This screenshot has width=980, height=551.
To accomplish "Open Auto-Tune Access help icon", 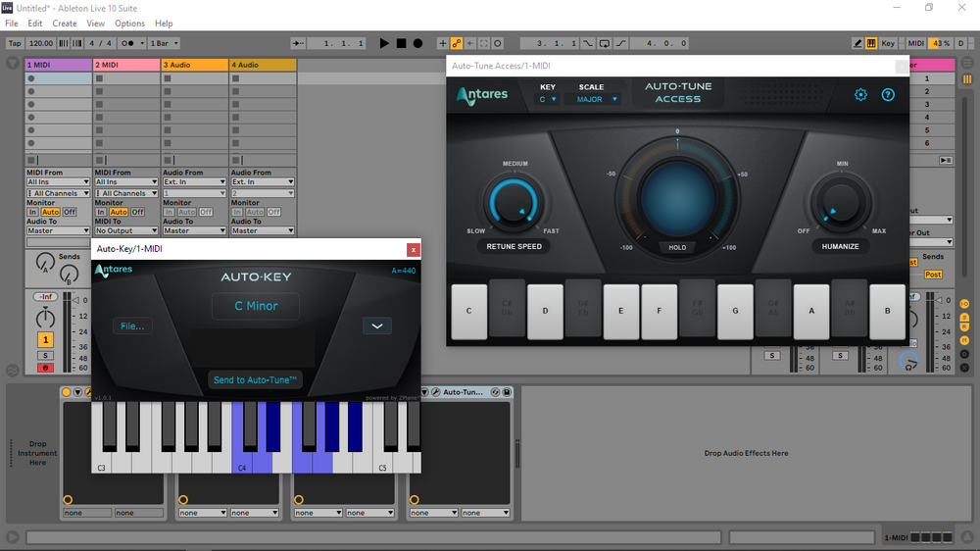I will coord(888,94).
